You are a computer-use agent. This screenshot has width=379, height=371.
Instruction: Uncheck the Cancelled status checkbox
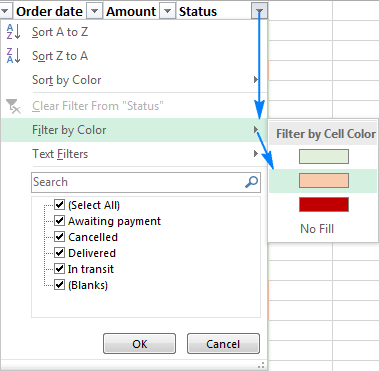(59, 236)
